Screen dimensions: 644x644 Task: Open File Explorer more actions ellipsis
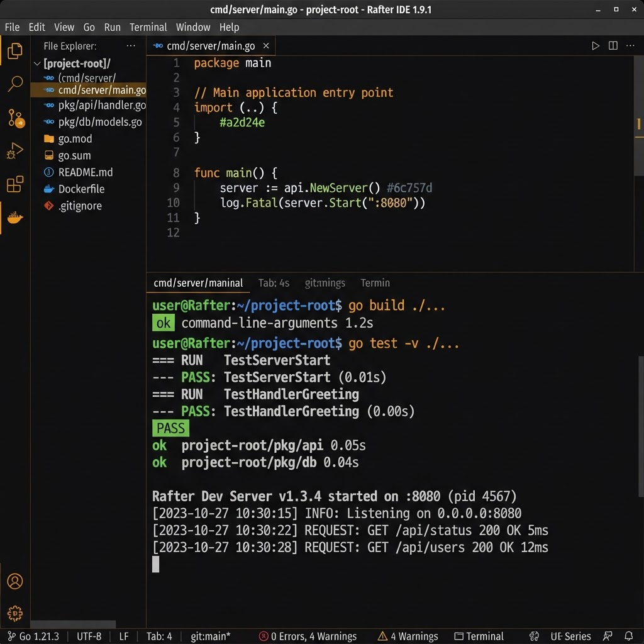click(131, 45)
